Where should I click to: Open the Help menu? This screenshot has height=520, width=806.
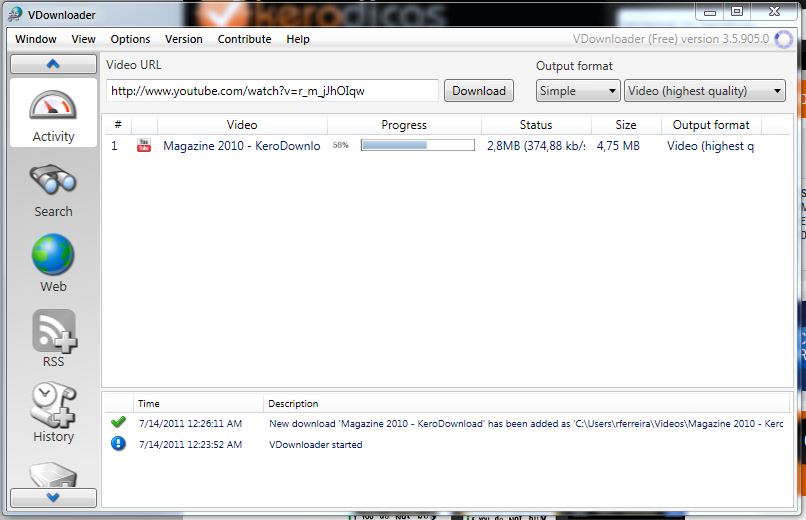298,39
